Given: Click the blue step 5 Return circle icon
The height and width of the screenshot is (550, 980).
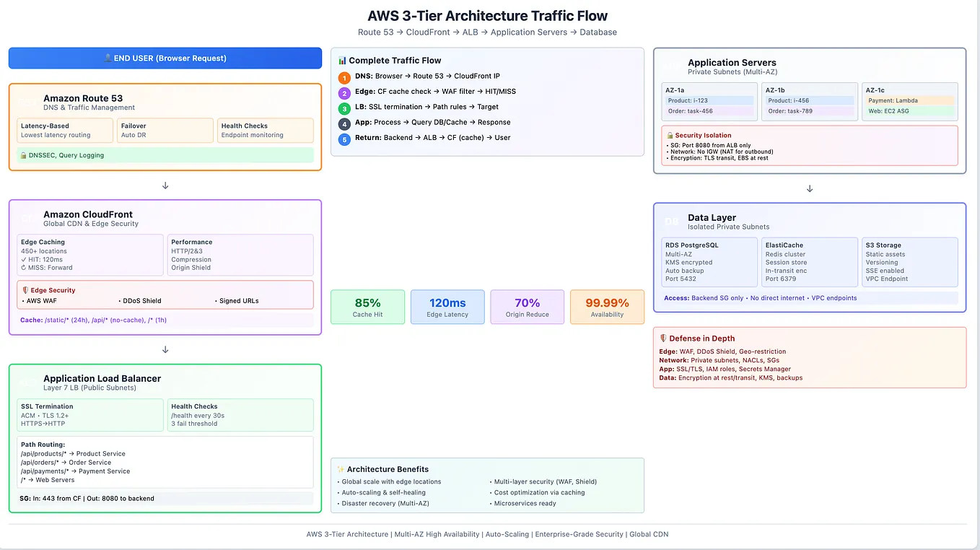Looking at the screenshot, I should (x=344, y=139).
